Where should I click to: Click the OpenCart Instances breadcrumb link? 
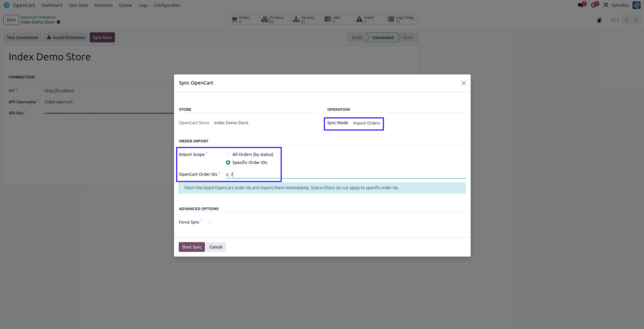[x=38, y=17]
